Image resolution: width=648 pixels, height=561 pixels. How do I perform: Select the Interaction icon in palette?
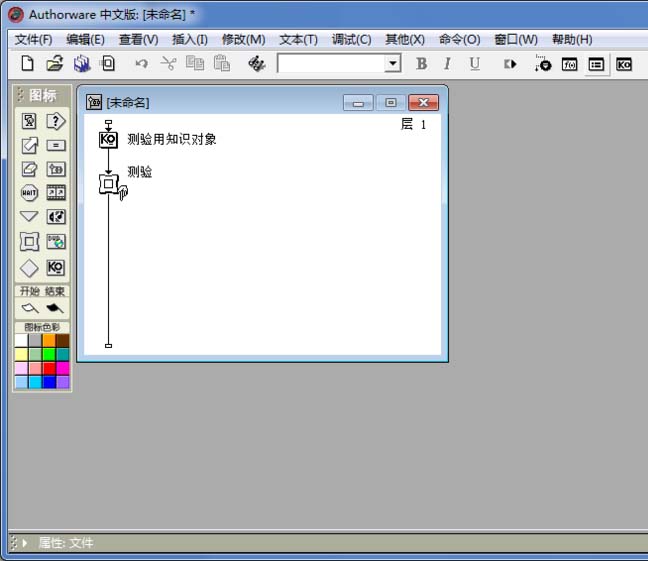click(56, 121)
